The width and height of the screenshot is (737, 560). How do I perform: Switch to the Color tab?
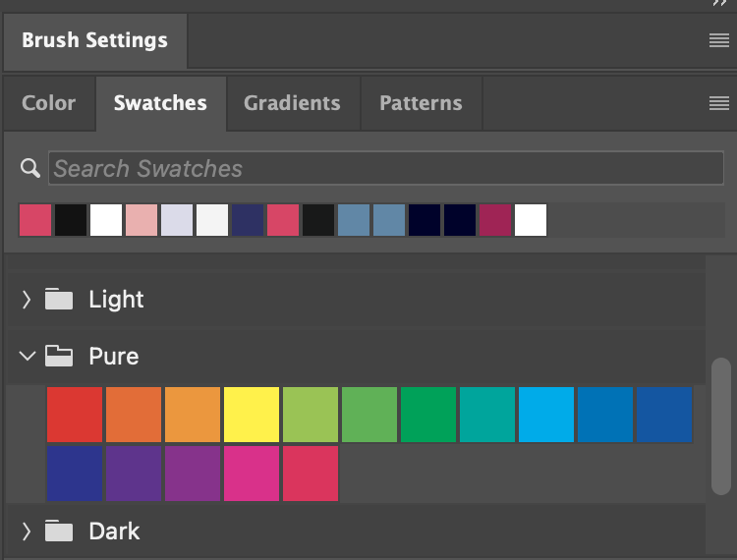49,103
